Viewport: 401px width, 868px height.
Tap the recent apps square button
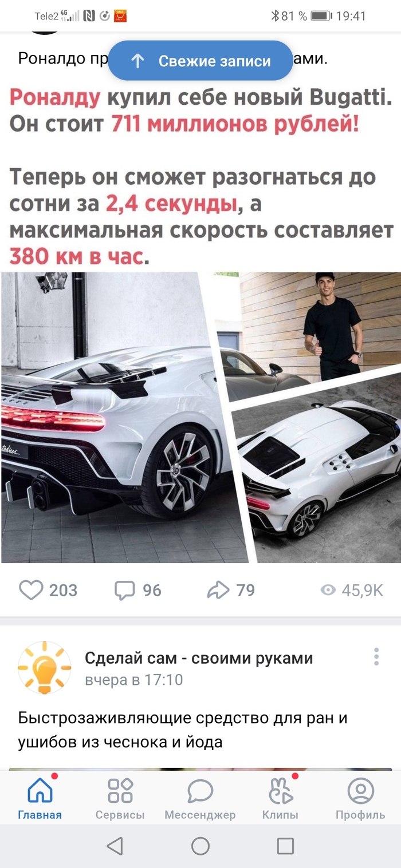point(285,846)
